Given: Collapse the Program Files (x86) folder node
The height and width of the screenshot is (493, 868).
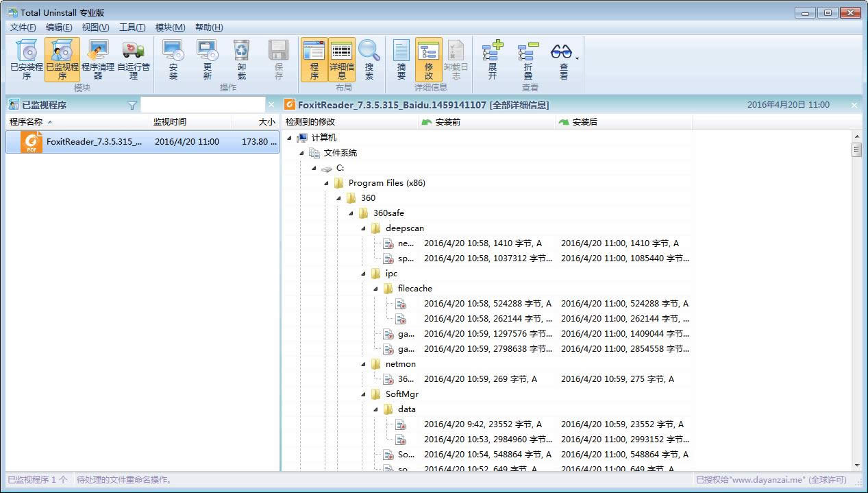Looking at the screenshot, I should tap(327, 183).
